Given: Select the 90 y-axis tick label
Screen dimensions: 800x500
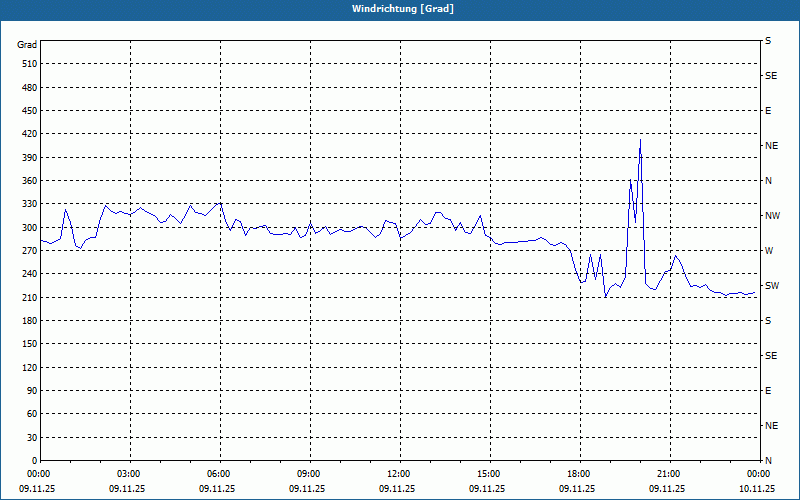Looking at the screenshot, I should (x=32, y=391).
